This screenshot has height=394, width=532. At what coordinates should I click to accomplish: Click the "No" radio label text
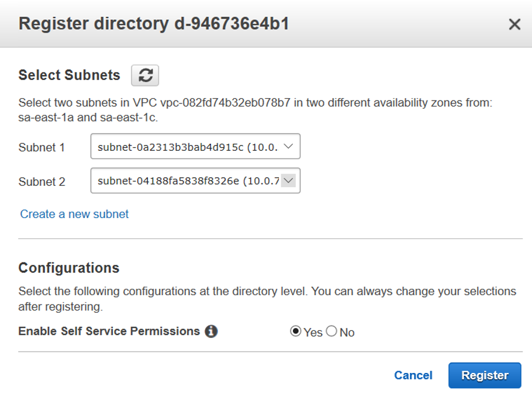[347, 332]
